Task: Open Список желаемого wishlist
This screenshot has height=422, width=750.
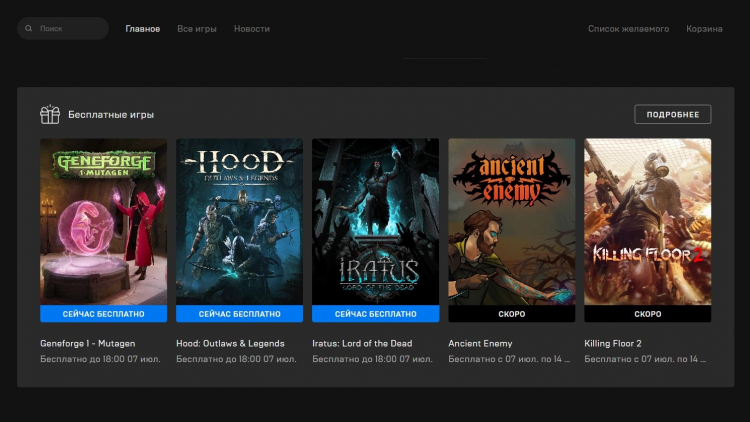Action: (628, 29)
